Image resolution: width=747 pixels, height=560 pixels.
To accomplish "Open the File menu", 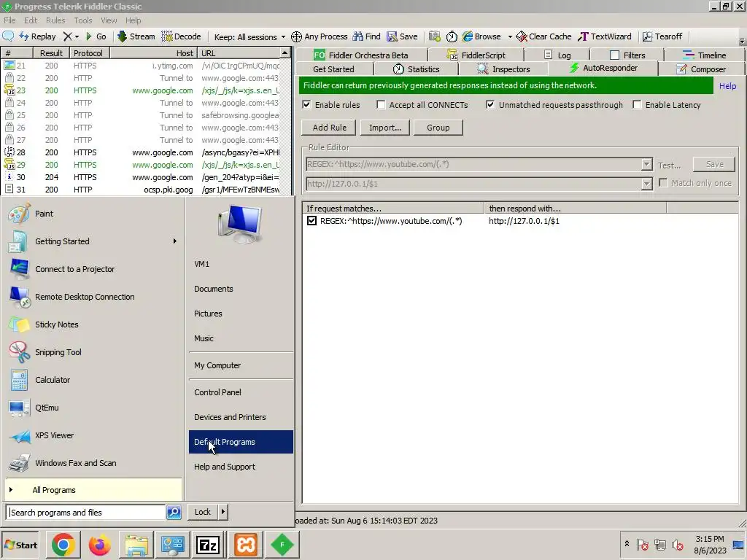I will (9, 20).
